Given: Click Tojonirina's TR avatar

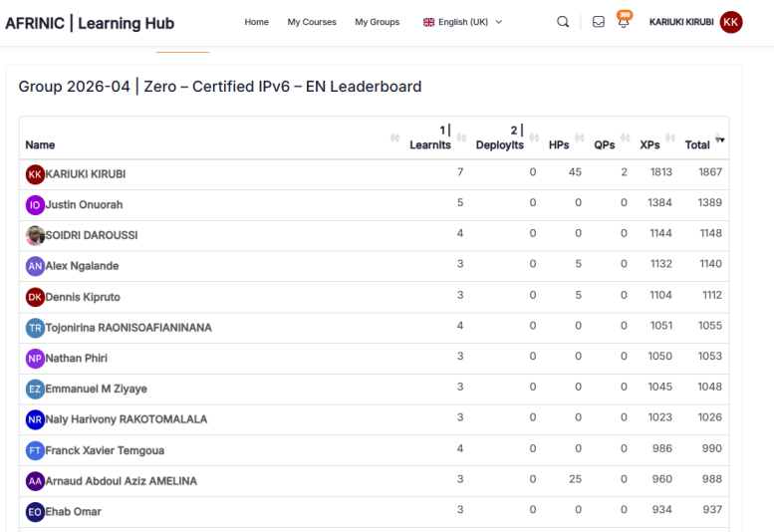Looking at the screenshot, I should pyautogui.click(x=35, y=328).
